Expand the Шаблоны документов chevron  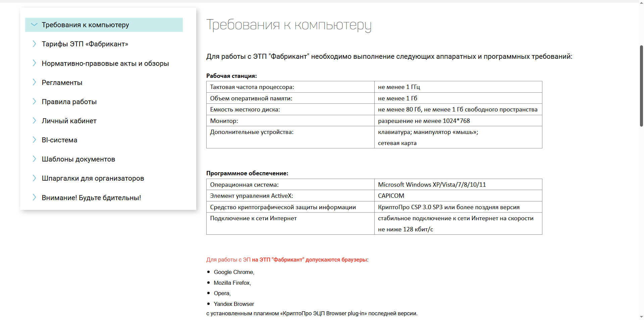(x=34, y=159)
